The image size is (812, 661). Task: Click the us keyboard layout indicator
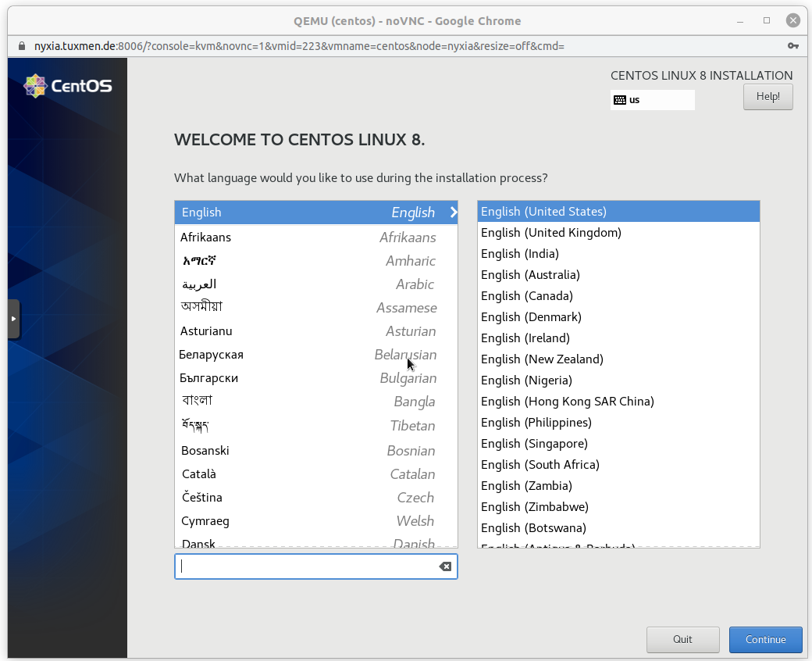(x=652, y=100)
